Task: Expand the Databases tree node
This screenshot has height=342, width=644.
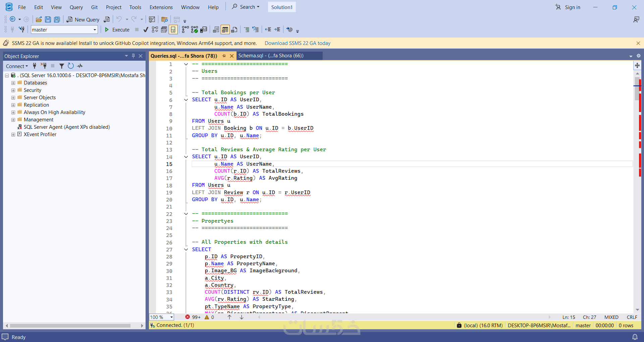Action: (x=13, y=83)
